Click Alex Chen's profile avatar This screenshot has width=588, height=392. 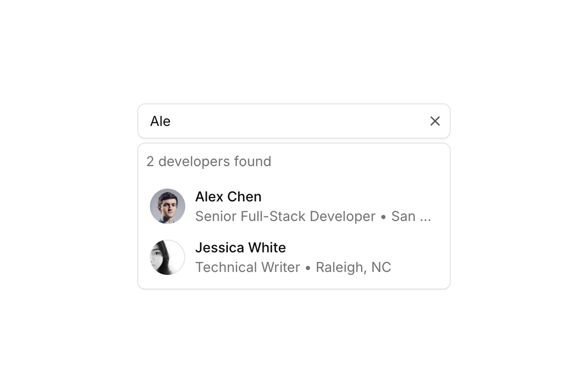pos(168,206)
